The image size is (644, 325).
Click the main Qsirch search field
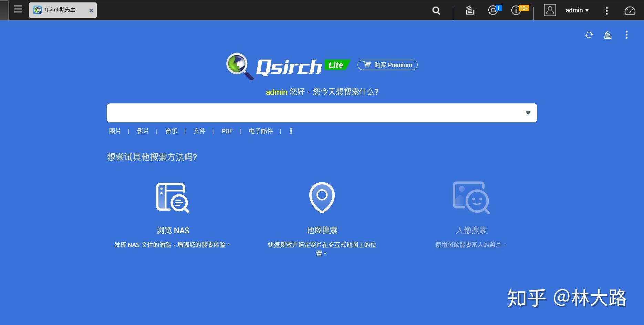coord(322,113)
